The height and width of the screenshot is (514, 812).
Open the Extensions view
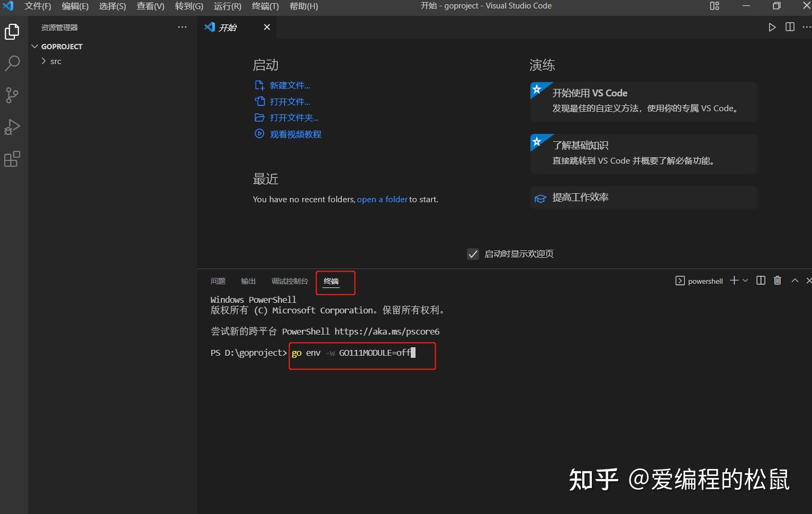12,159
